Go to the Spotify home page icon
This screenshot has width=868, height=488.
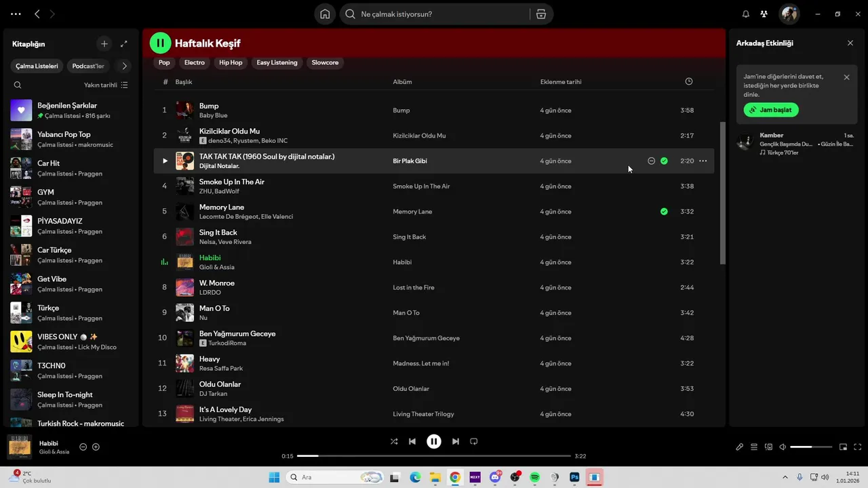tap(325, 14)
